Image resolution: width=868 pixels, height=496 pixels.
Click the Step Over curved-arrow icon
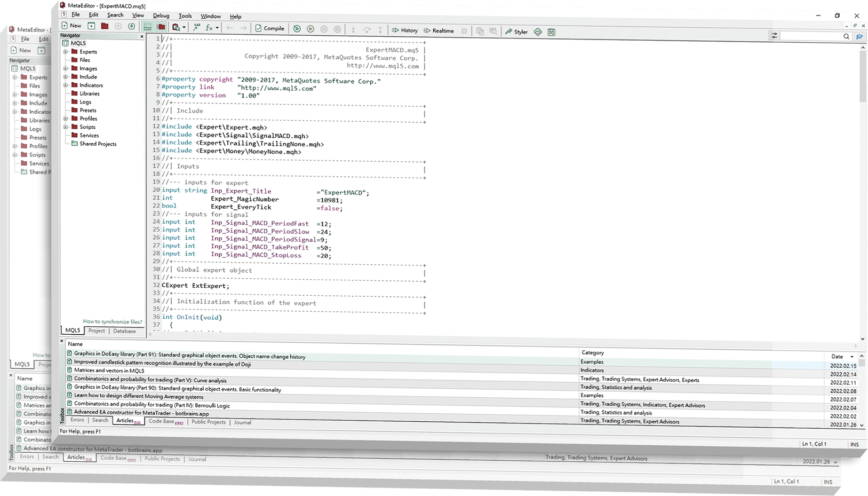click(367, 30)
